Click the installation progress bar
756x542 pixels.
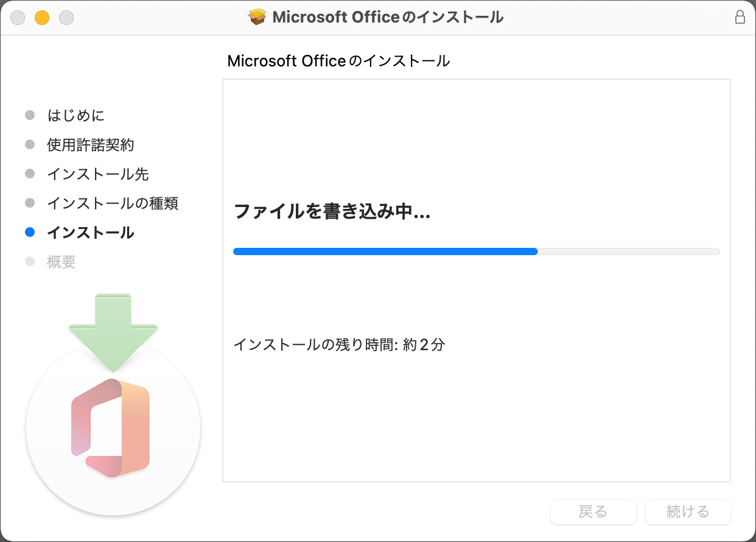point(476,251)
